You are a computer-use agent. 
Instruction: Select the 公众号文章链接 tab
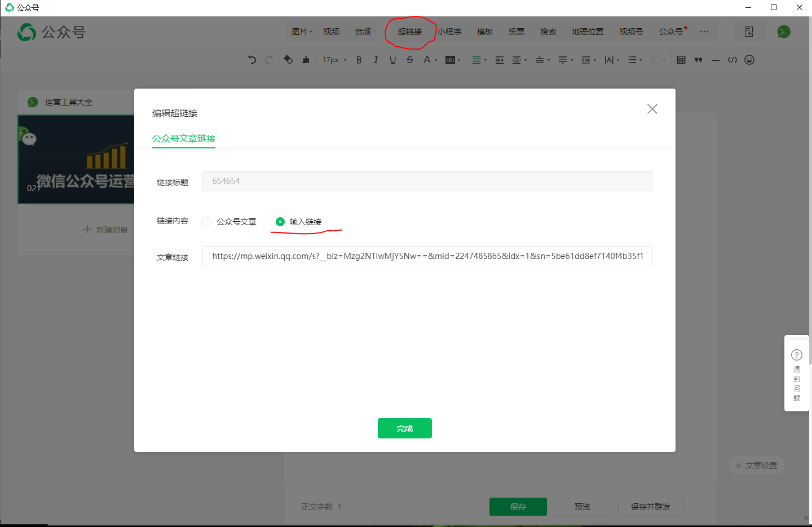[184, 138]
